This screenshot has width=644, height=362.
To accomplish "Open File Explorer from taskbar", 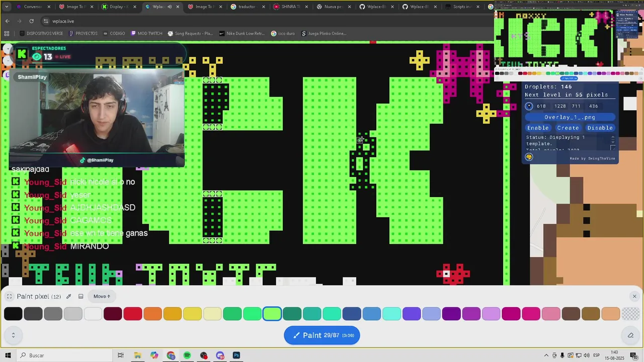I will point(137,355).
